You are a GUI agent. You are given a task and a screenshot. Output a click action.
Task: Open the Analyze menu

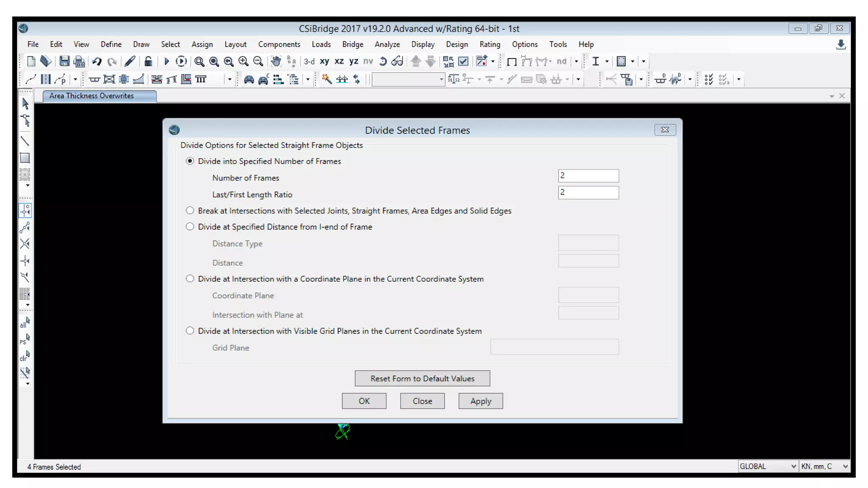(387, 44)
